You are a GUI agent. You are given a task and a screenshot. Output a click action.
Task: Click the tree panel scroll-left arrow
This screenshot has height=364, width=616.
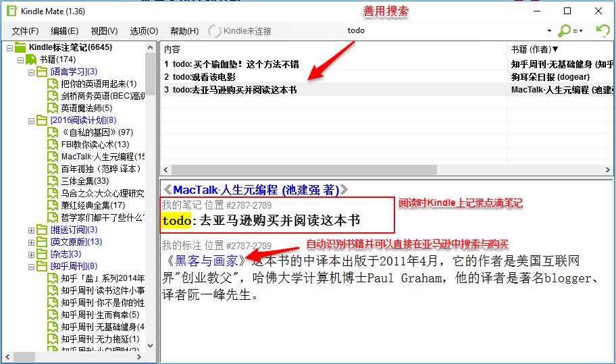(7, 357)
